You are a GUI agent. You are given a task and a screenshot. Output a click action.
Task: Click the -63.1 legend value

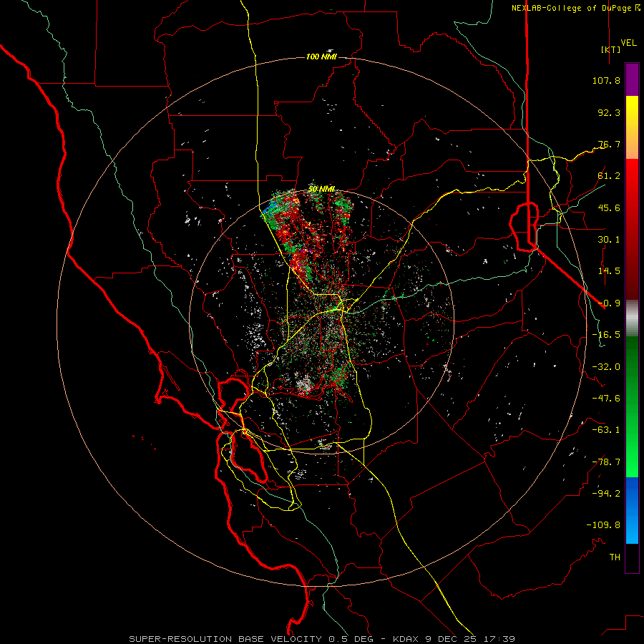606,430
